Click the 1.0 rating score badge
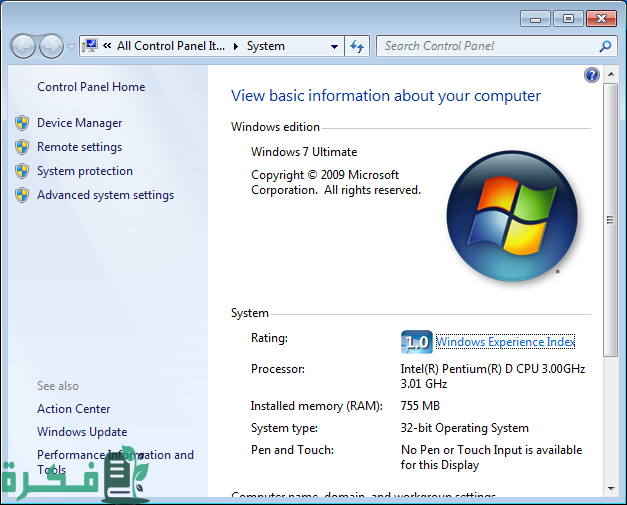 coord(416,342)
